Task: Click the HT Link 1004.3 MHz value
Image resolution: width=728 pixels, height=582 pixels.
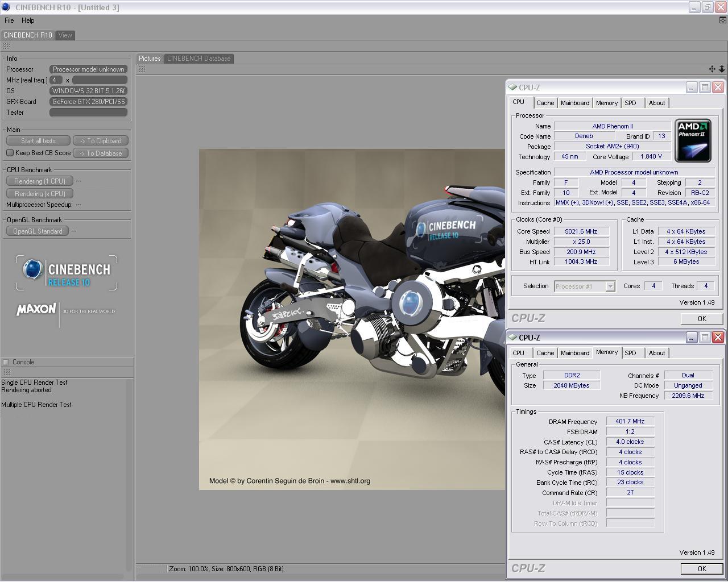Action: coord(581,261)
